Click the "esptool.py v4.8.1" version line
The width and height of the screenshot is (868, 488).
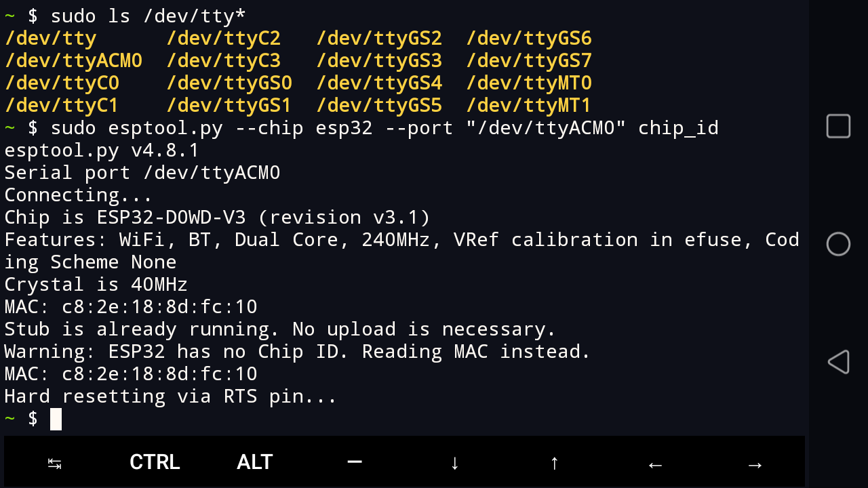coord(102,150)
